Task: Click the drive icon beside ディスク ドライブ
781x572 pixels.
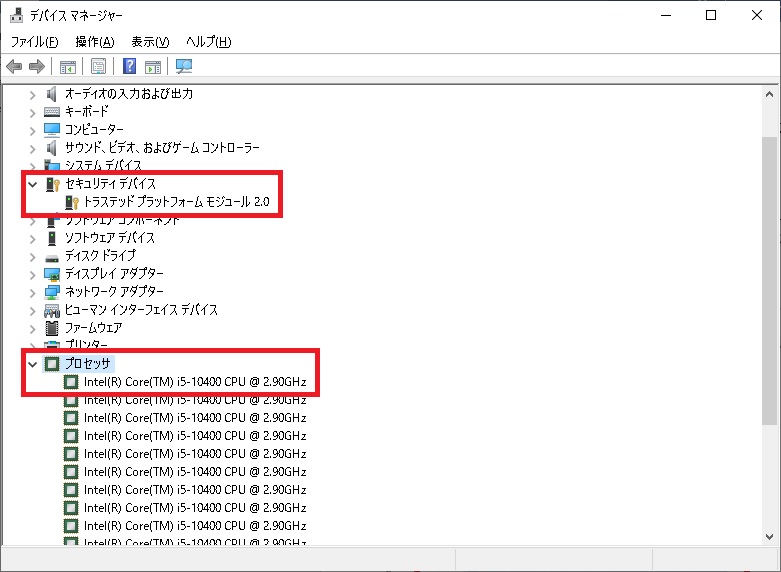Action: pyautogui.click(x=52, y=258)
